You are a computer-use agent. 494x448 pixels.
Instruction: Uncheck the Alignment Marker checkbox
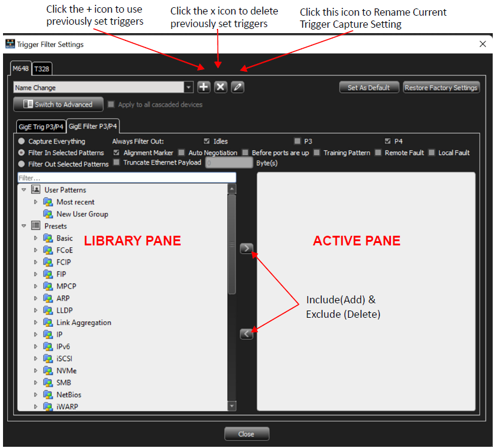[116, 153]
